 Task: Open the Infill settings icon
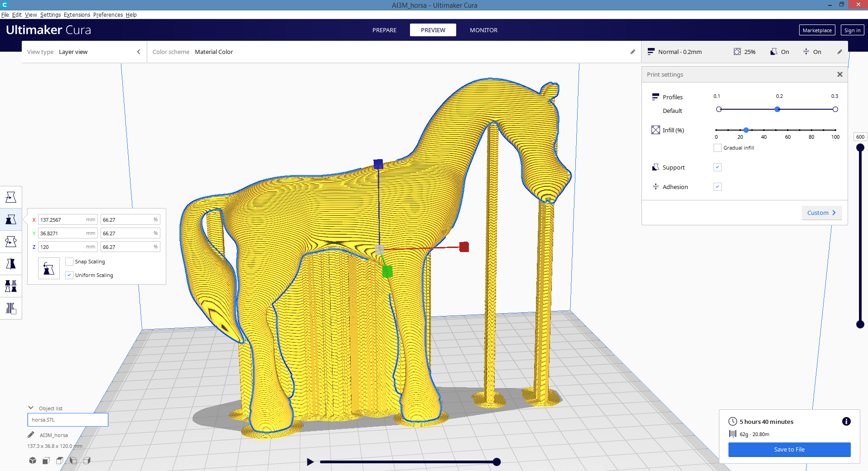655,130
